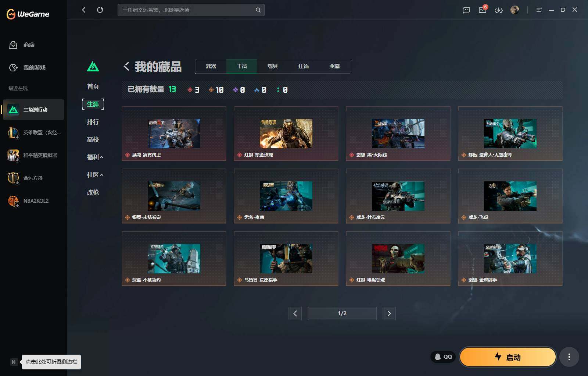Open the 红狼-电锯惊魂 skin card
Screen dimensions: 588x376
point(398,259)
